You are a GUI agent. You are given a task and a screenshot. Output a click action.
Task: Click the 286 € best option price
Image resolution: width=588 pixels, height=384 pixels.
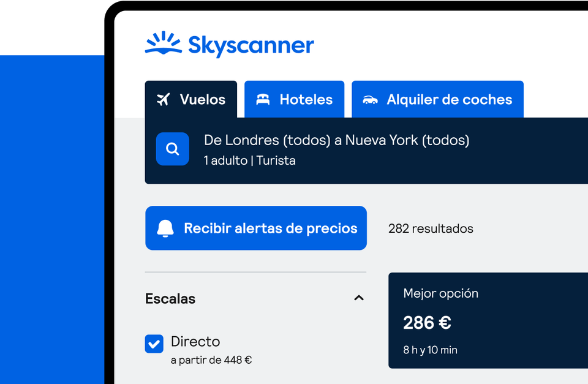(x=427, y=323)
